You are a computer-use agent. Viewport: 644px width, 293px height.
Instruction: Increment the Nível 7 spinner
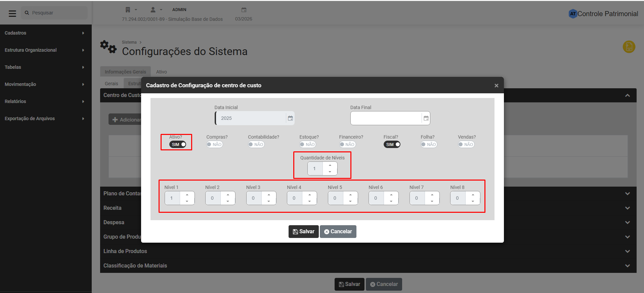[432, 195]
